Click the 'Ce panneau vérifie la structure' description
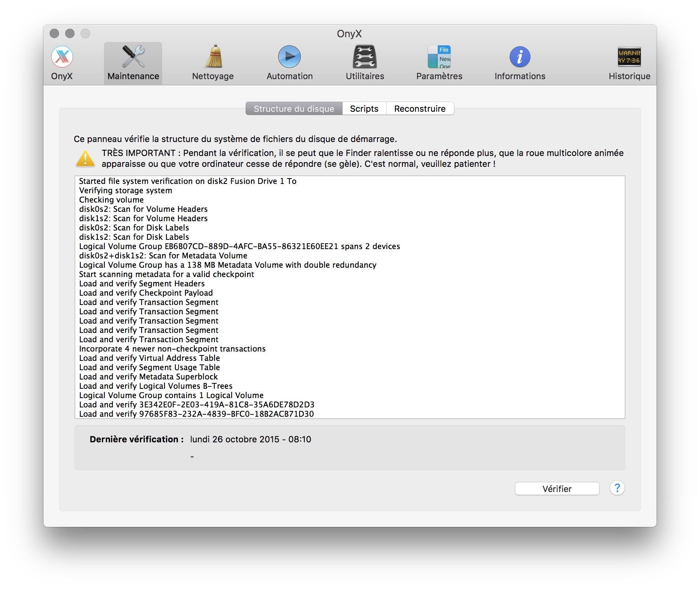 [235, 139]
